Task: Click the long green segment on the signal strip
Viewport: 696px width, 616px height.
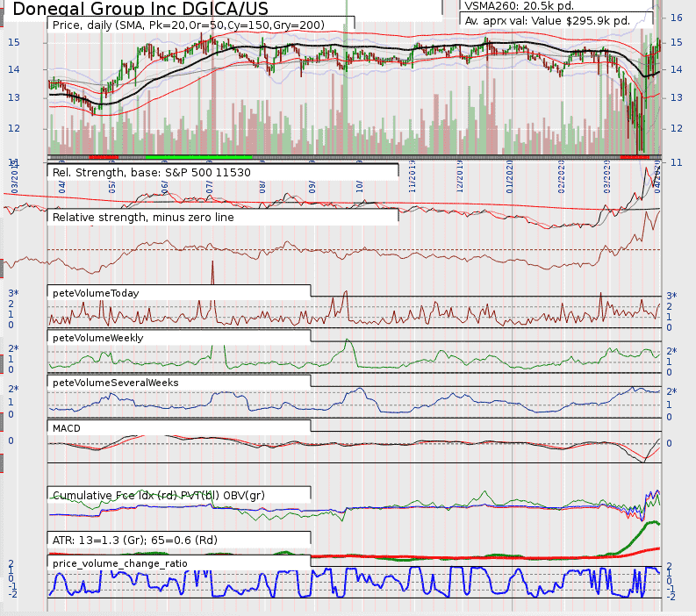Action: click(198, 157)
